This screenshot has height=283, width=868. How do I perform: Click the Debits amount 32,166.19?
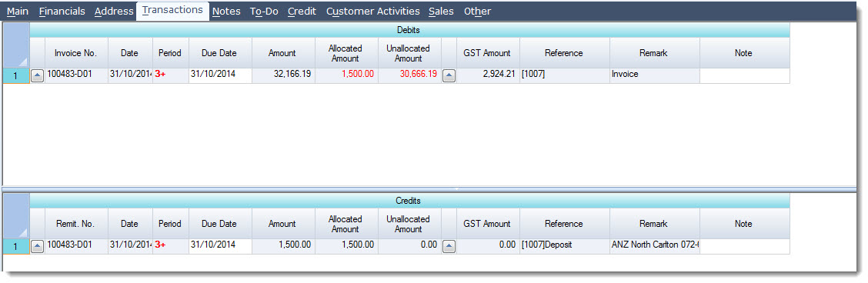point(283,76)
